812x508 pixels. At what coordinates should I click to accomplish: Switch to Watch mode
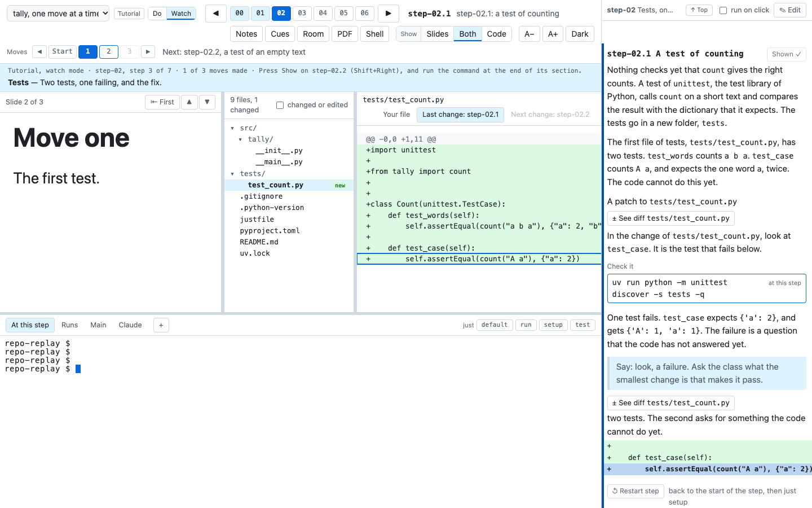pyautogui.click(x=181, y=14)
